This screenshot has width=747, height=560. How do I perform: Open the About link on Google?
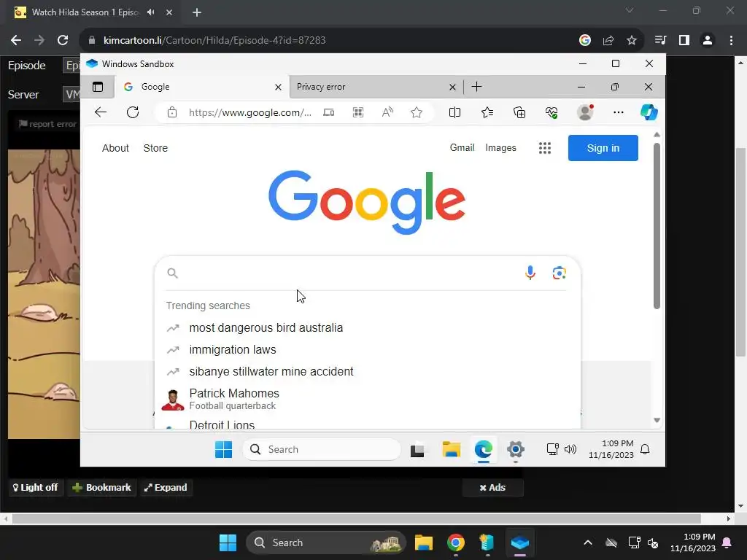(115, 148)
